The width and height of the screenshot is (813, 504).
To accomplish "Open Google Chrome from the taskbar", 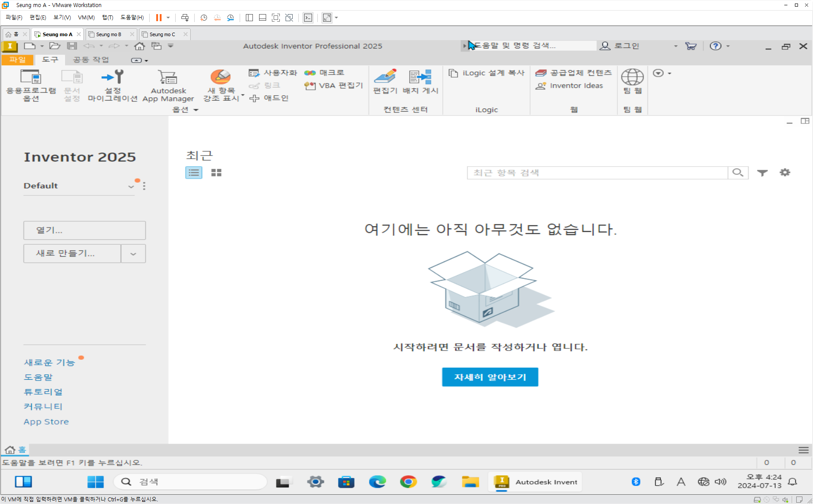I will pos(408,482).
